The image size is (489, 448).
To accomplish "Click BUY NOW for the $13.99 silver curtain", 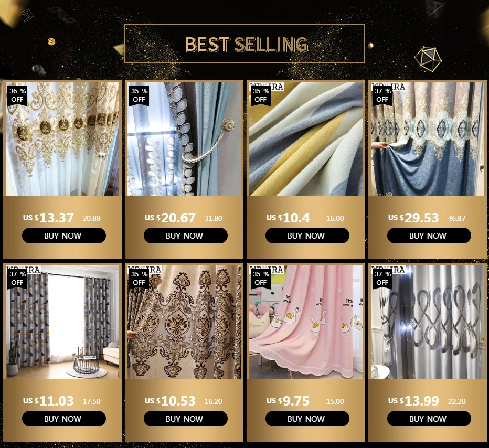I will [429, 419].
